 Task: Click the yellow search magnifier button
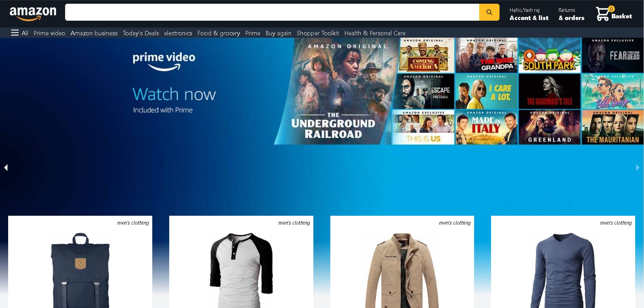pyautogui.click(x=489, y=12)
